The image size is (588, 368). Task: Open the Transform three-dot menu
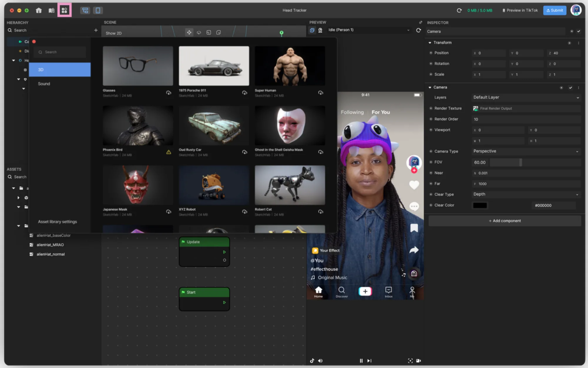[x=579, y=43]
